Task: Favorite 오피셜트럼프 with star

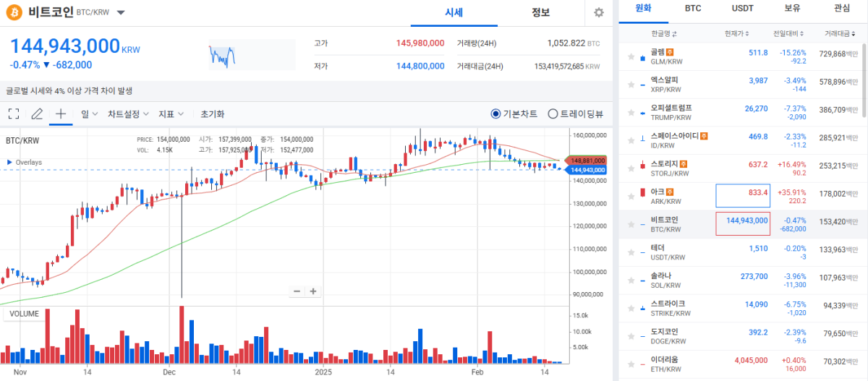Action: (631, 113)
